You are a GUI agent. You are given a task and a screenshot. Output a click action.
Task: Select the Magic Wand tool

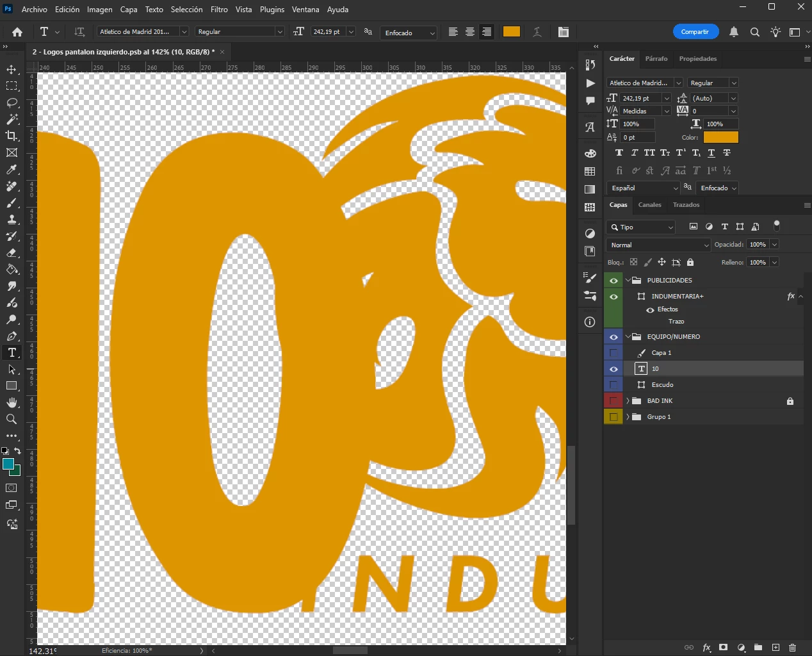click(x=12, y=119)
